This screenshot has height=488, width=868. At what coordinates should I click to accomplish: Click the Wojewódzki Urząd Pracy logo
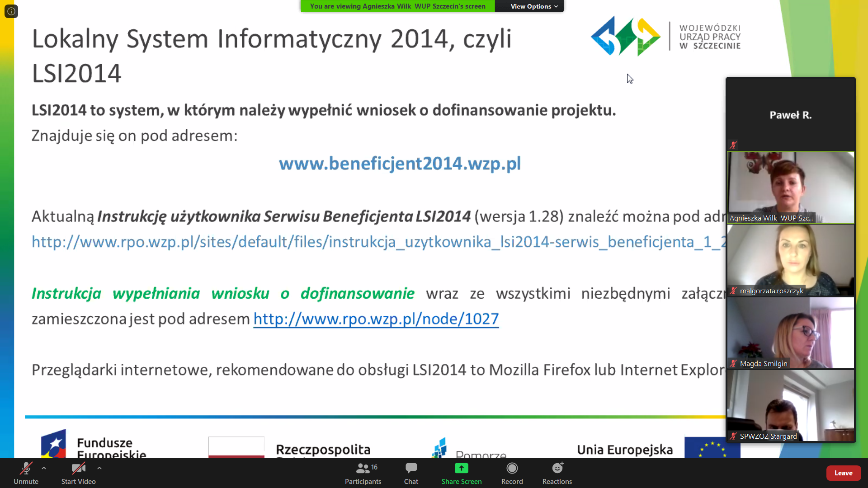point(666,36)
